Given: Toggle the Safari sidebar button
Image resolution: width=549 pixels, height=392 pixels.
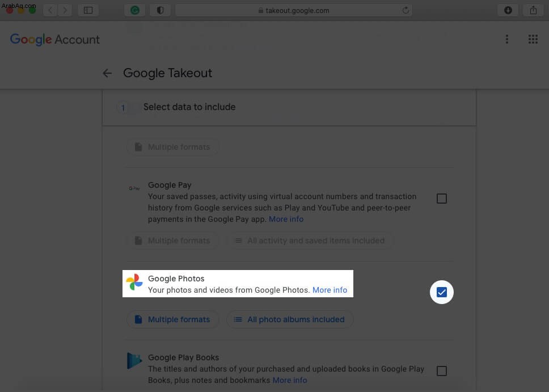Looking at the screenshot, I should (x=88, y=10).
